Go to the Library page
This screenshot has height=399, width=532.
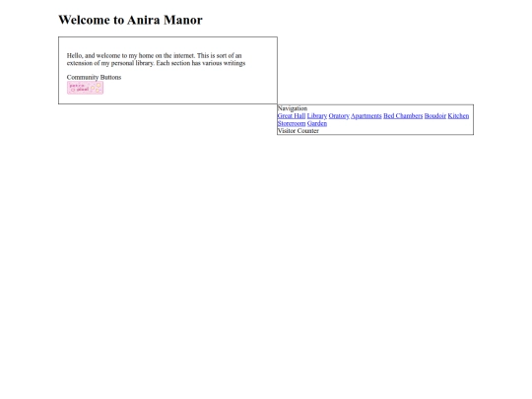point(317,116)
